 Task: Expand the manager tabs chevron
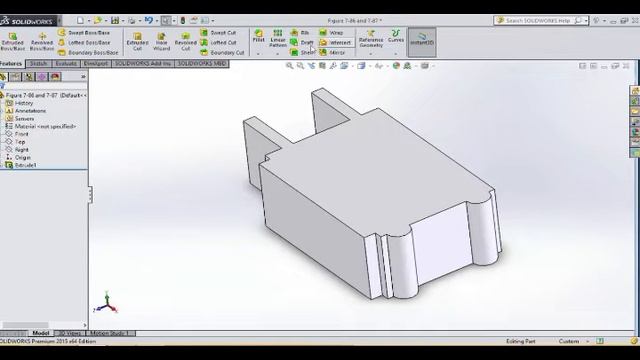(x=83, y=77)
